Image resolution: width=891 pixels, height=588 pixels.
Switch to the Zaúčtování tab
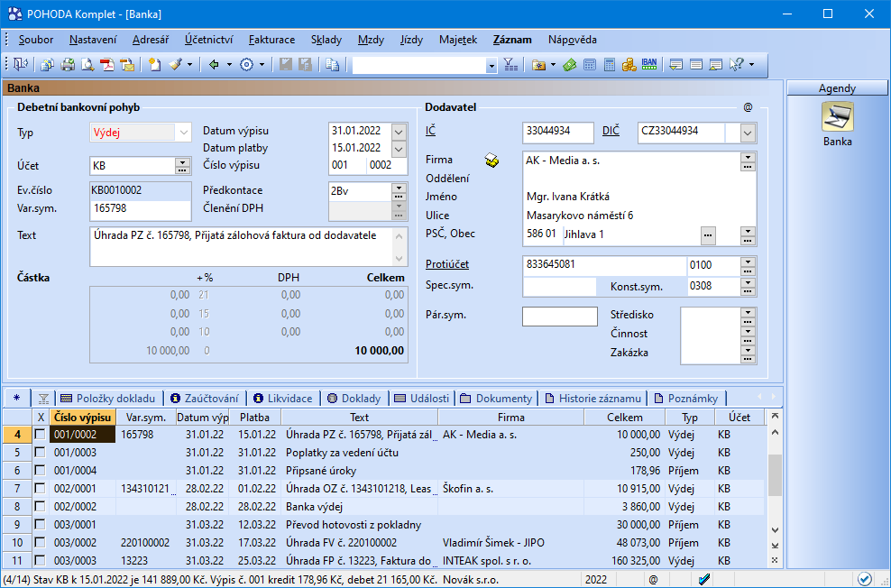(206, 399)
